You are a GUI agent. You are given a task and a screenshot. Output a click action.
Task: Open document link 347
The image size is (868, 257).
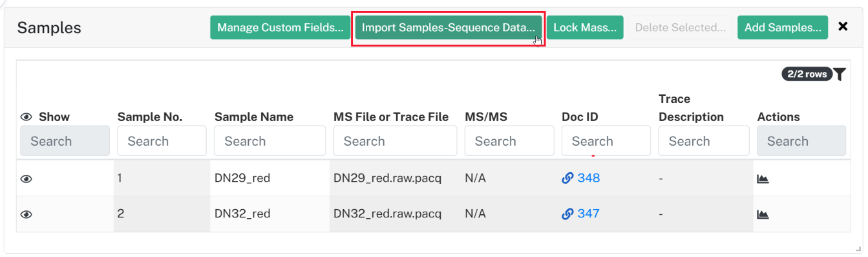tap(589, 214)
